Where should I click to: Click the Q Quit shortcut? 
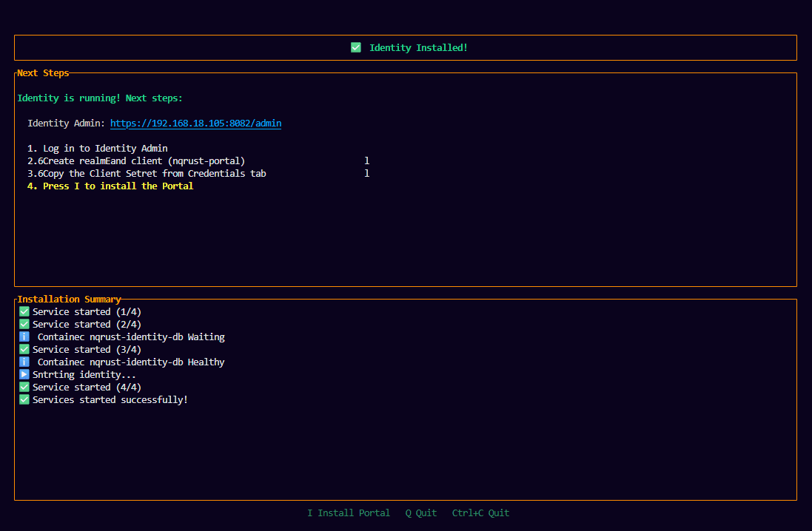pyautogui.click(x=421, y=513)
